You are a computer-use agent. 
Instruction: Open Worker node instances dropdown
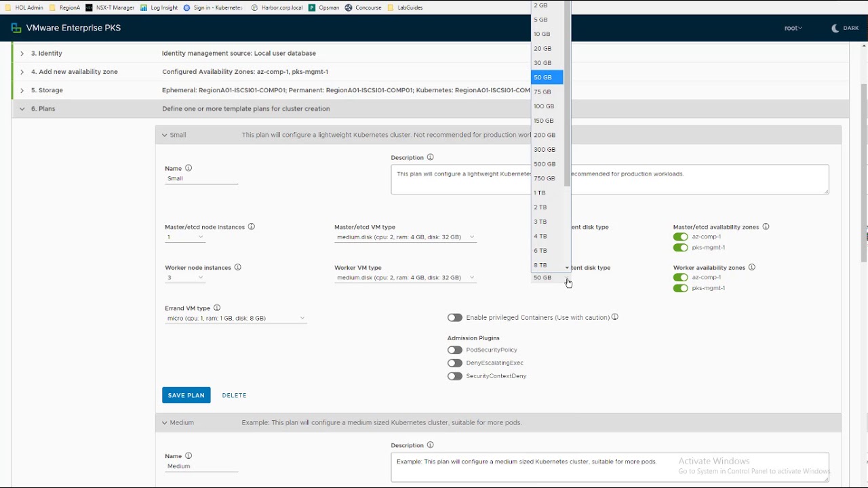(184, 278)
